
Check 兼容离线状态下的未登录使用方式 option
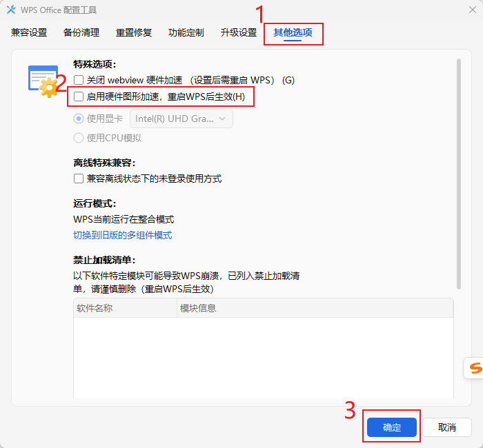pos(79,179)
